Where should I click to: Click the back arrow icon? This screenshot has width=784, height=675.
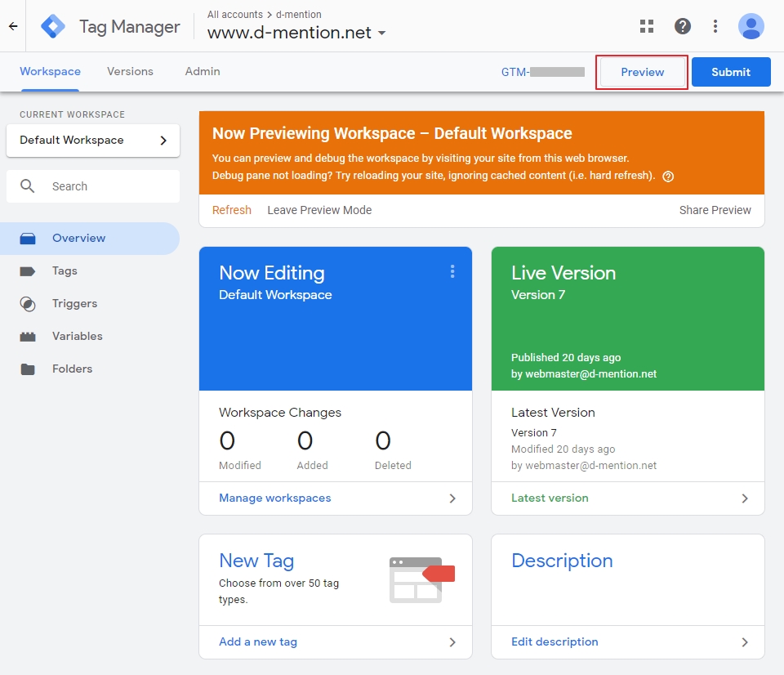click(13, 26)
